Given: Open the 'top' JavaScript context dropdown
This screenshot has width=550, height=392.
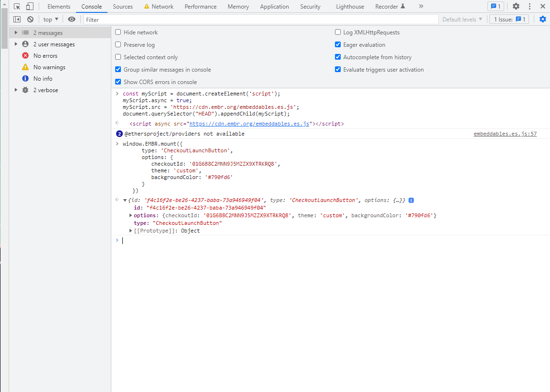Looking at the screenshot, I should [51, 19].
